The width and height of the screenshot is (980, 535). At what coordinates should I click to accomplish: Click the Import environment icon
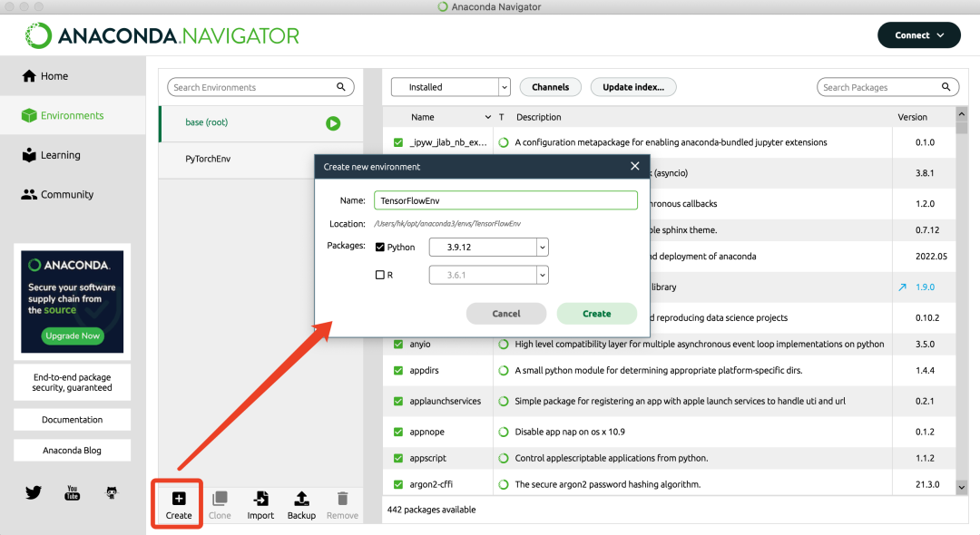[260, 498]
